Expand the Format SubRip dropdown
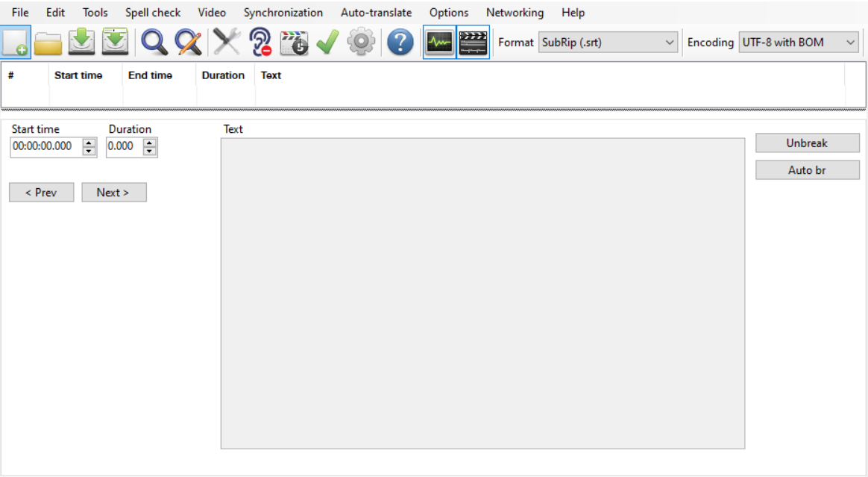 (x=608, y=42)
